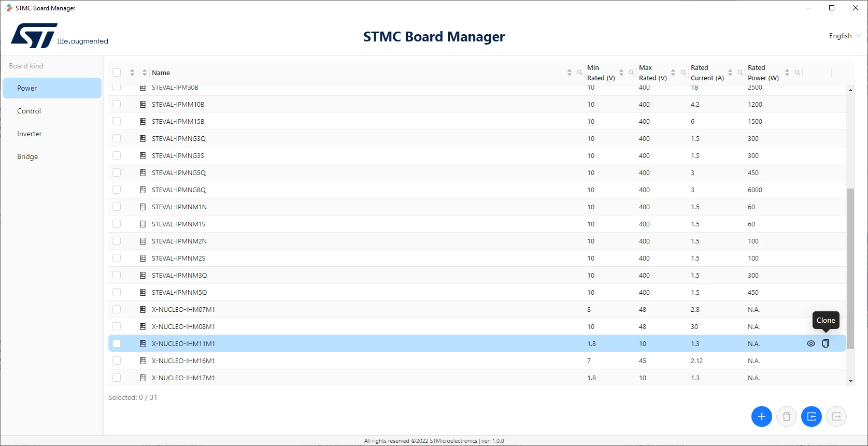Screen dimensions: 868x446
Task: Open search filter for Rated Current (A) column
Action: coord(741,73)
